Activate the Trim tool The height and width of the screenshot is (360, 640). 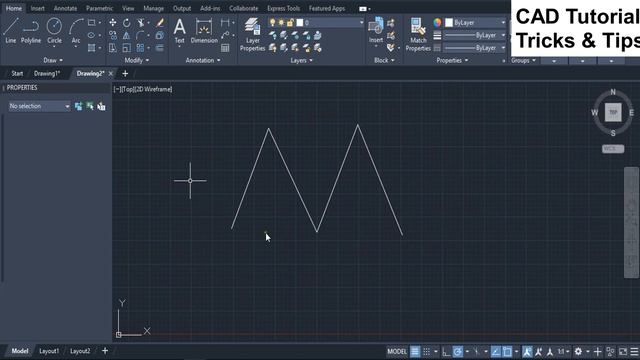coord(141,22)
